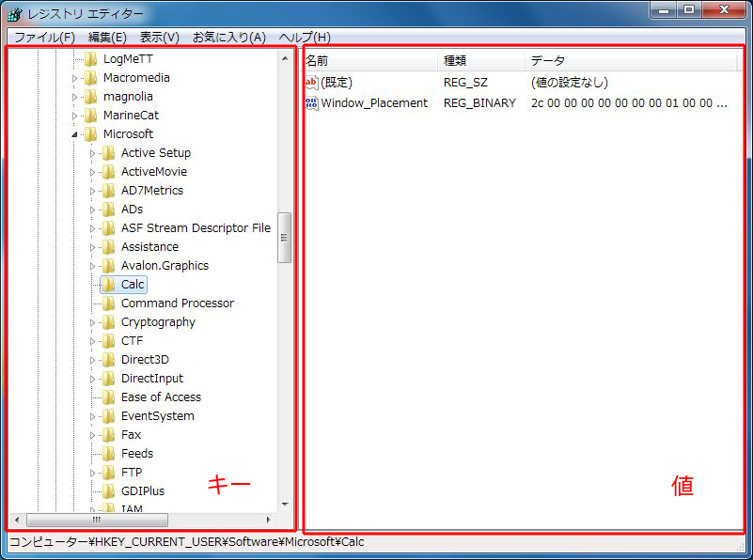Click the tree scroll up arrow

285,58
